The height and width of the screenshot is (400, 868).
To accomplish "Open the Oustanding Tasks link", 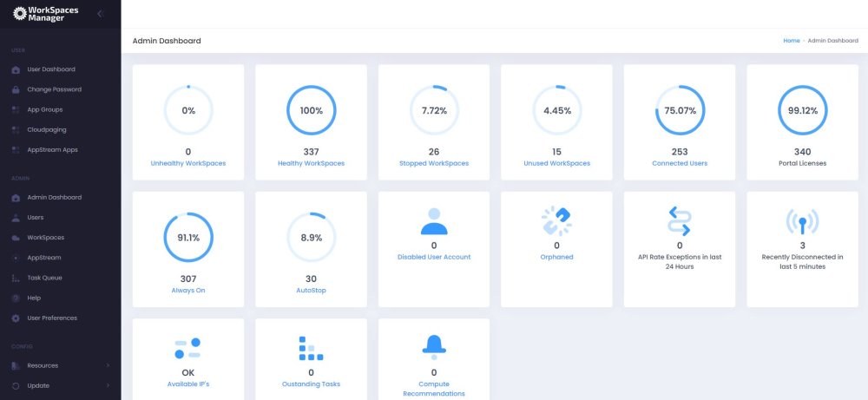I will [311, 384].
